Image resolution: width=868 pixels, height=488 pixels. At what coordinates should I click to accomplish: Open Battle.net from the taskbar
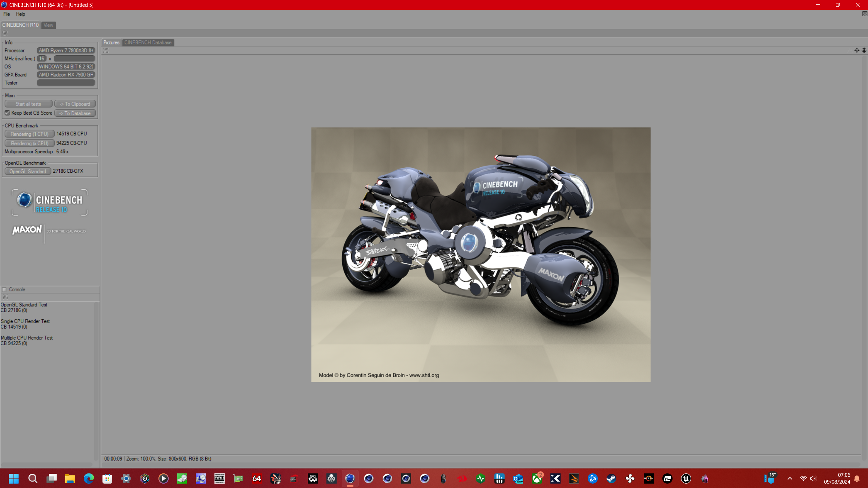tap(593, 479)
